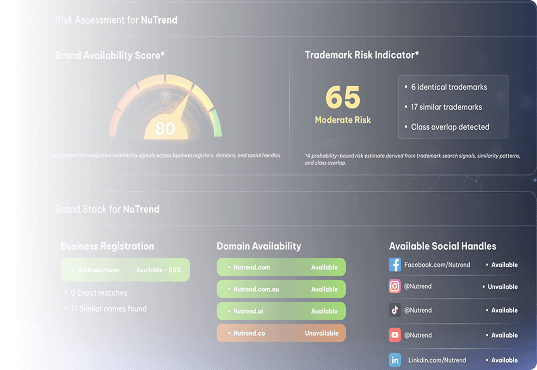Click the availability score footnote text
537x370 pixels.
[x=166, y=155]
